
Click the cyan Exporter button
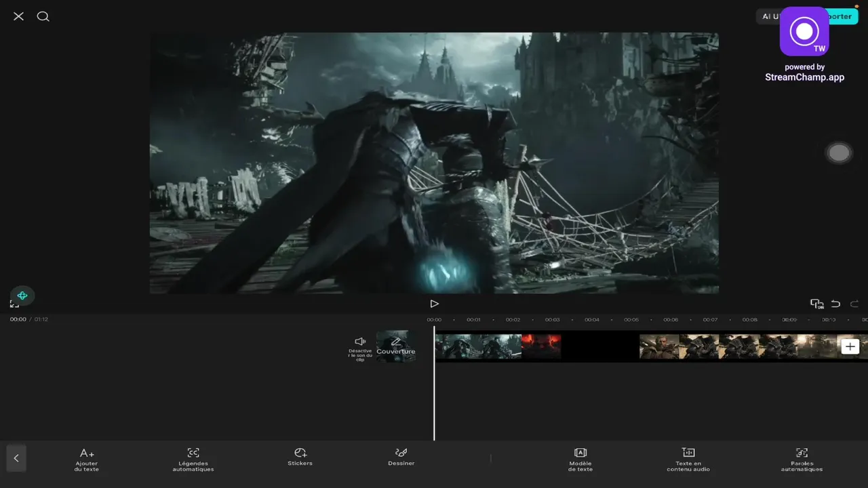[x=843, y=16]
